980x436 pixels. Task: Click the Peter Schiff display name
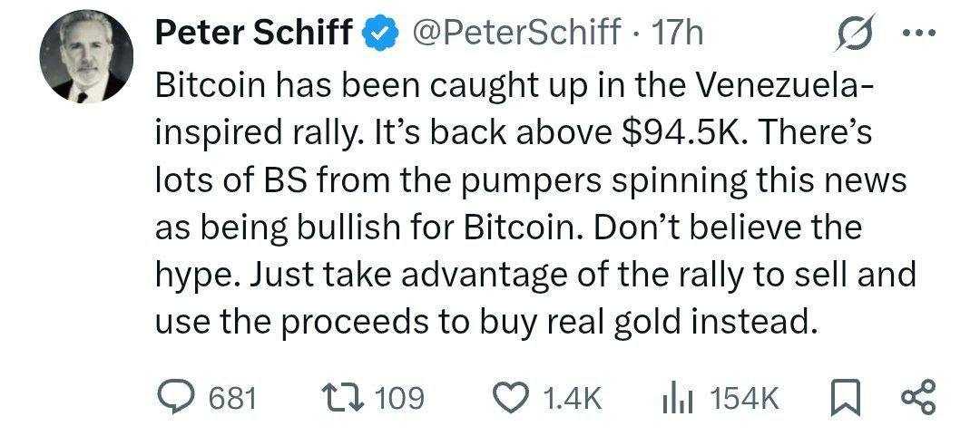point(254,34)
